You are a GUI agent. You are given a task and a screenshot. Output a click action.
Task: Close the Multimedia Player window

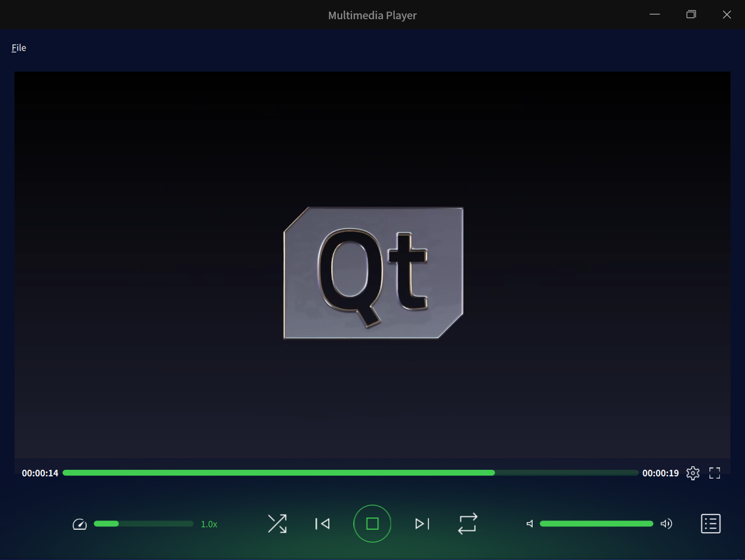point(727,15)
